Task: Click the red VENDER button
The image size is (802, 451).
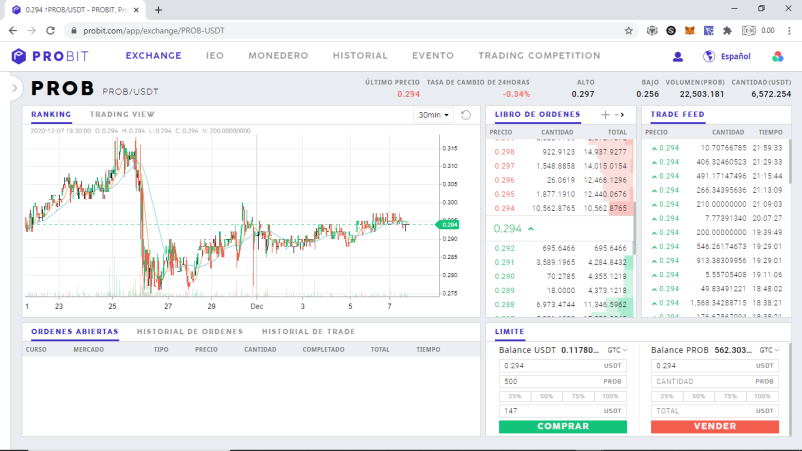Action: click(x=715, y=426)
